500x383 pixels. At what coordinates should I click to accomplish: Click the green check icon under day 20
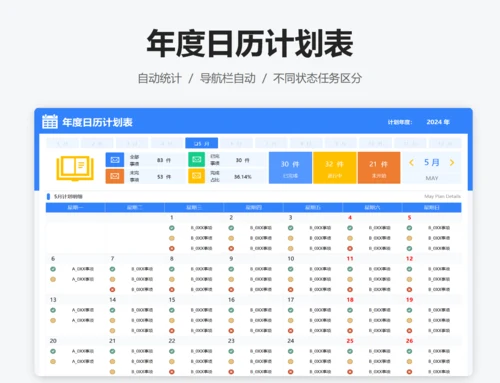(53, 351)
